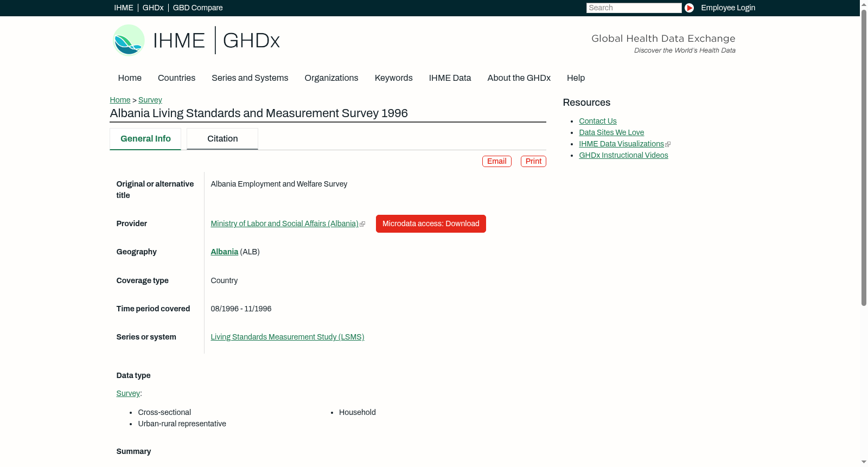Open the About the GHDx menu
Screen dimensions: 868x467
tap(519, 78)
